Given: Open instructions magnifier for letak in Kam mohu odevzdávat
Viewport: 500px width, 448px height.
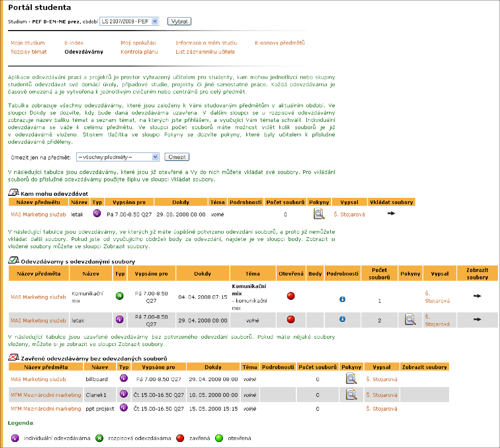Looking at the screenshot, I should tap(319, 214).
